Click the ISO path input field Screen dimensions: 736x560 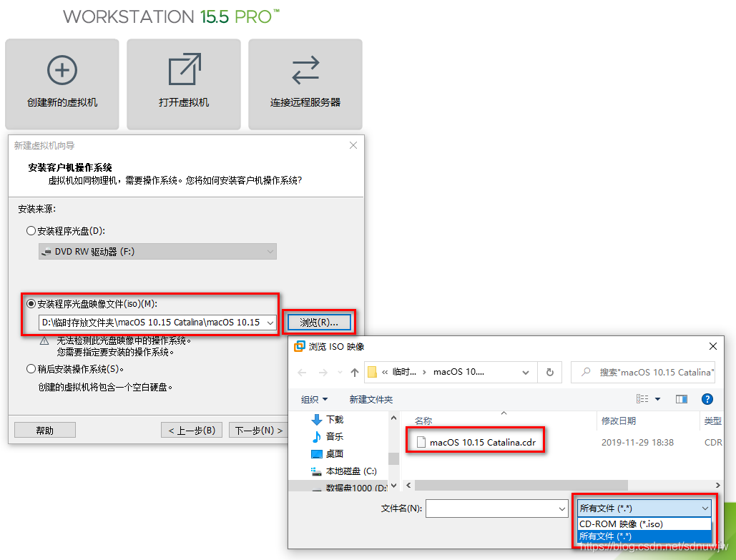pyautogui.click(x=152, y=323)
